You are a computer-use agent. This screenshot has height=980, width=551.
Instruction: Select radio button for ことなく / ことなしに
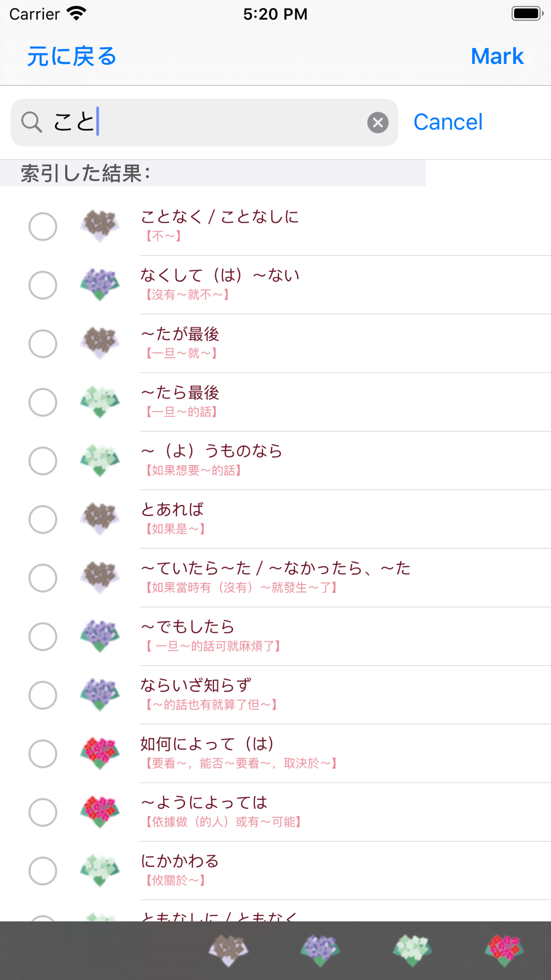43,226
